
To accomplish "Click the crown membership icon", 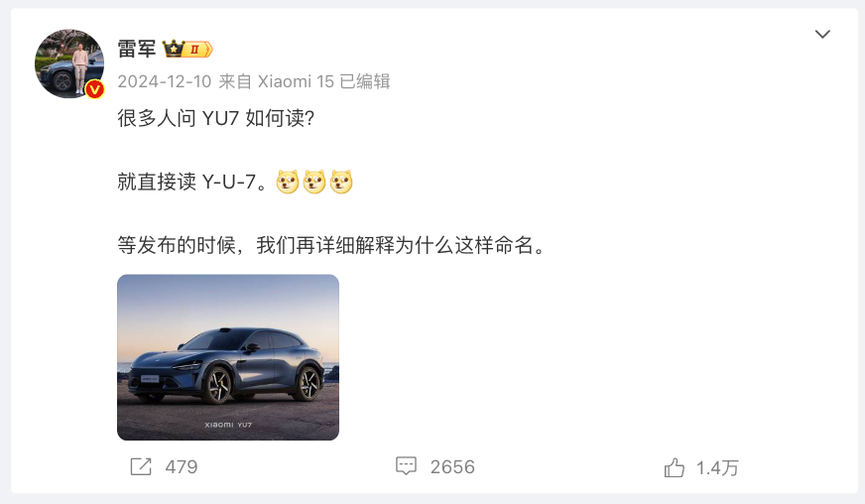I will point(174,49).
